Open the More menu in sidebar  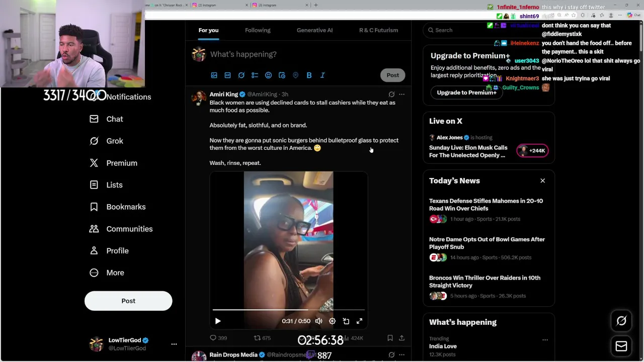point(107,273)
